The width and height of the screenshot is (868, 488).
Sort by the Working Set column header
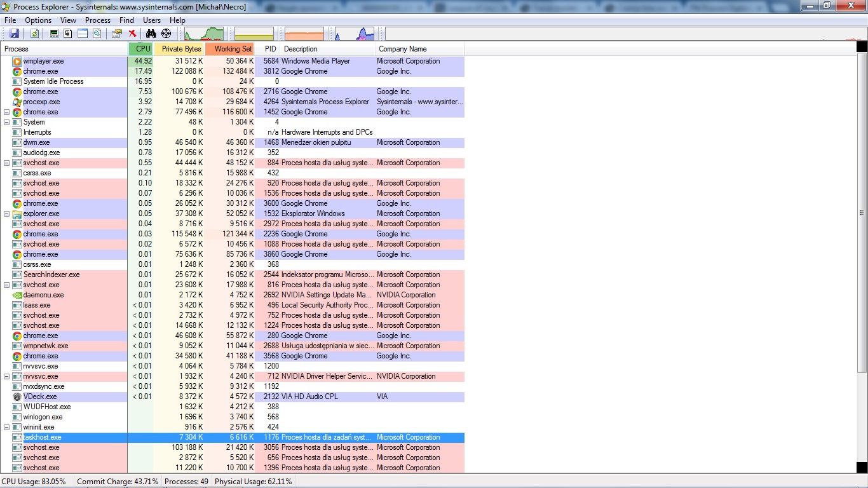point(230,49)
